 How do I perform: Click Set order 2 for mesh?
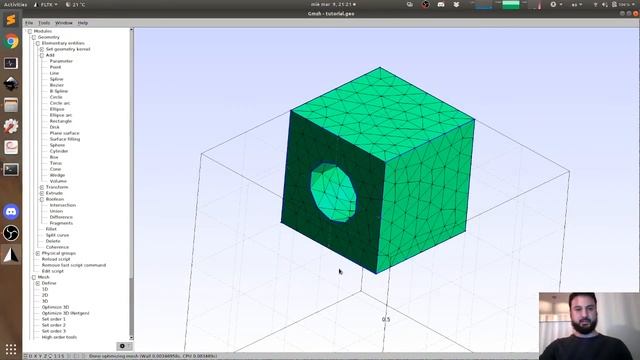click(x=53, y=325)
